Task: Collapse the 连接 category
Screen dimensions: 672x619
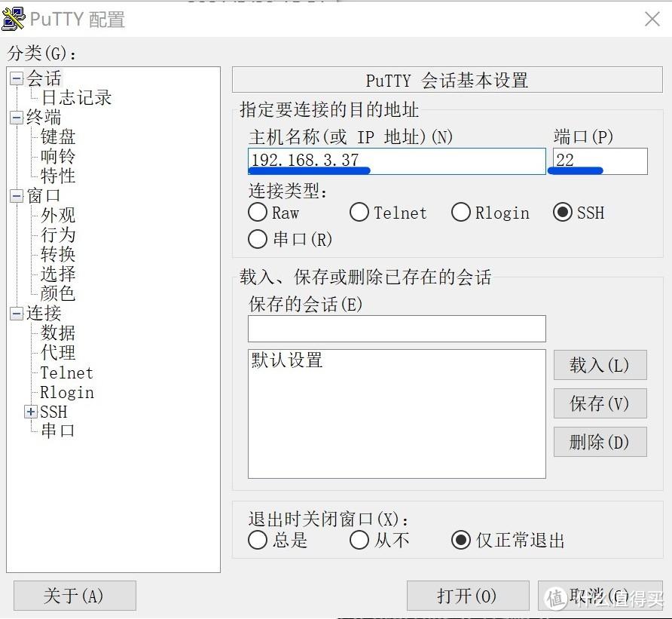Action: coord(16,314)
